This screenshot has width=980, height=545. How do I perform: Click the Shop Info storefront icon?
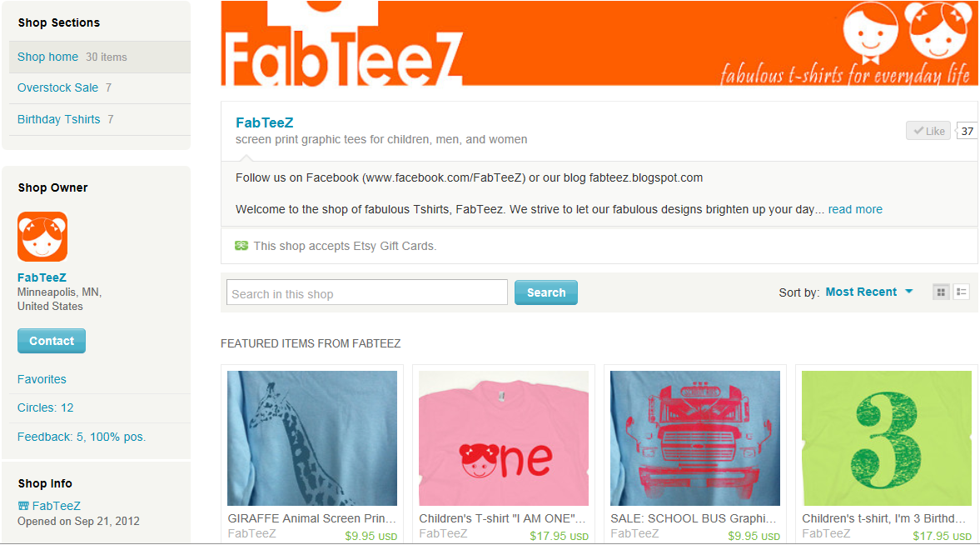point(23,506)
